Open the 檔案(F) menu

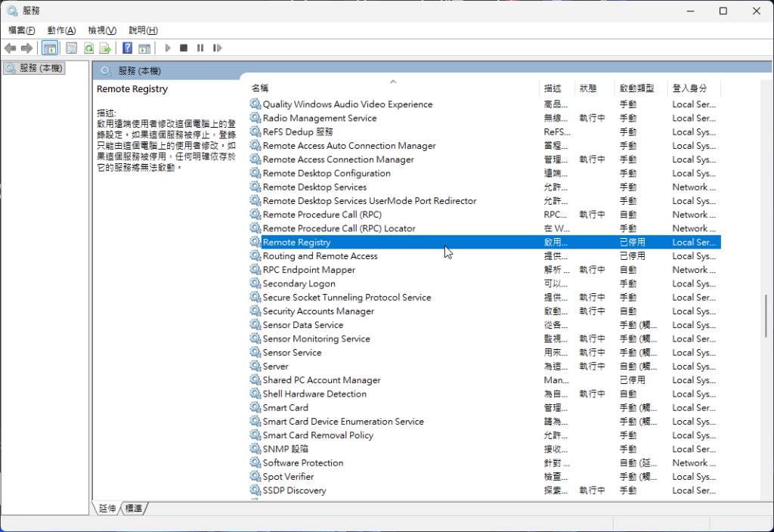click(x=21, y=30)
